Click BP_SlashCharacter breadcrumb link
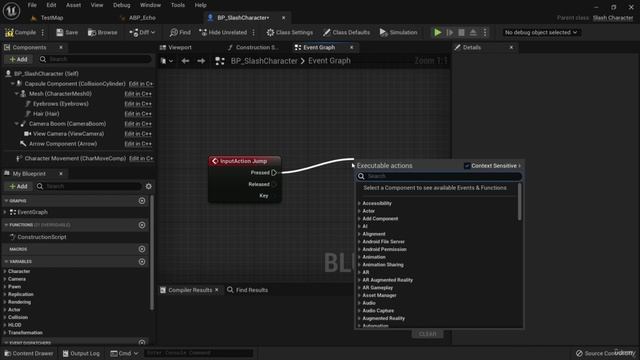640x360 pixels. click(264, 61)
